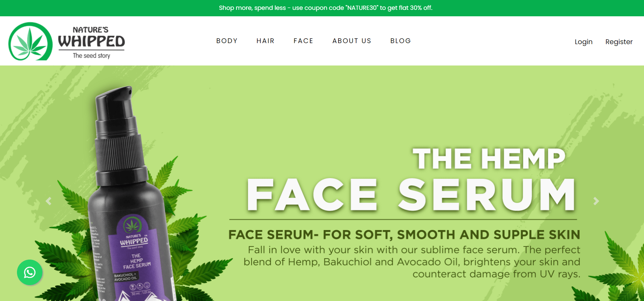Click the serum description paragraph text
The width and height of the screenshot is (644, 301).
[412, 262]
